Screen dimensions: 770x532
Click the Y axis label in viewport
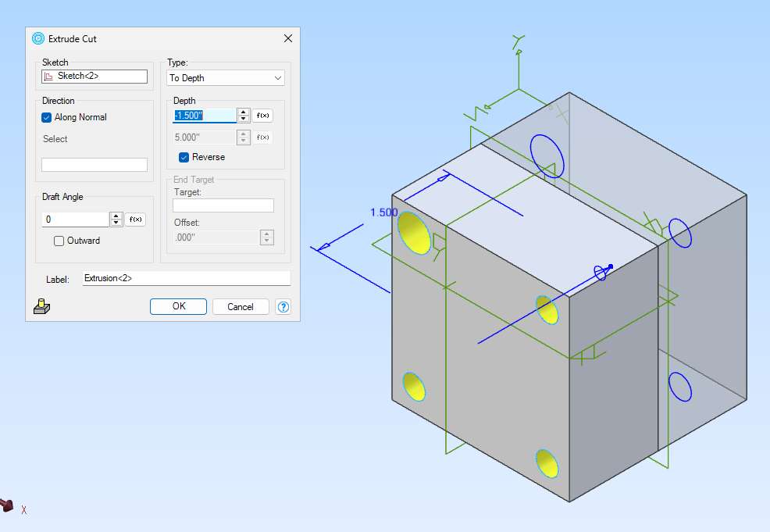[518, 42]
